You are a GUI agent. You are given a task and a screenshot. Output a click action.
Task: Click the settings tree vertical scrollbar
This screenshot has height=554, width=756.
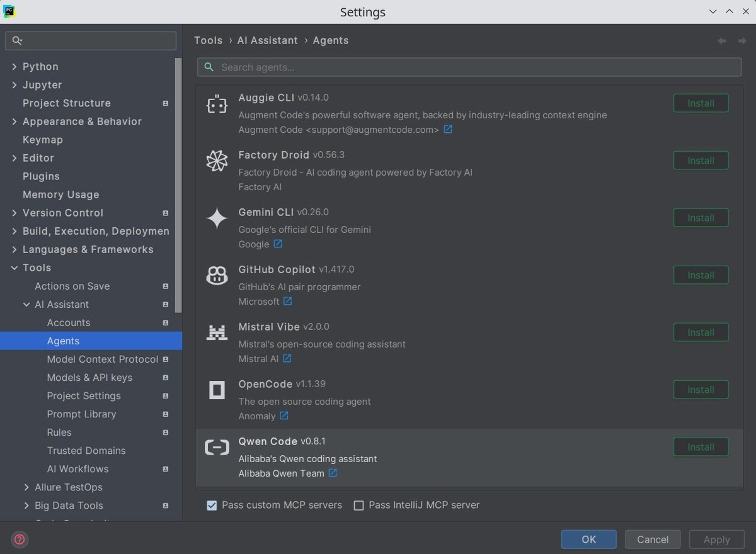[178, 186]
